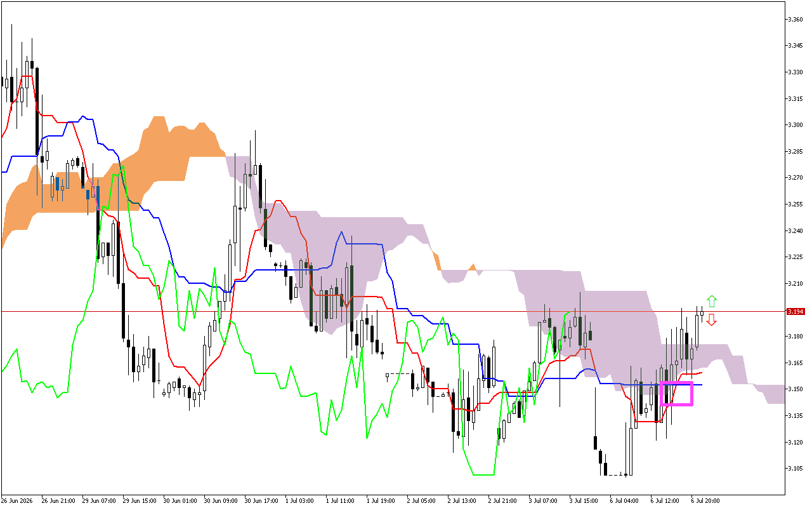Click the 3.270 price axis label
This screenshot has width=812, height=508.
(796, 178)
